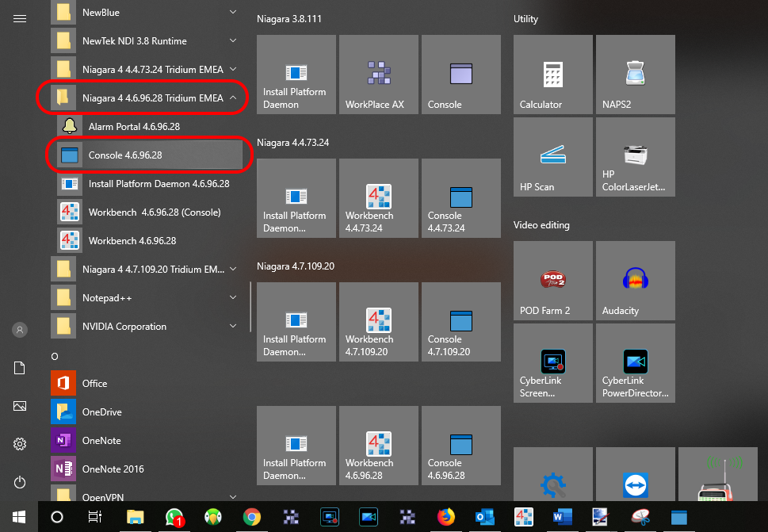Start HP Scan
The image size is (768, 532).
[552, 156]
